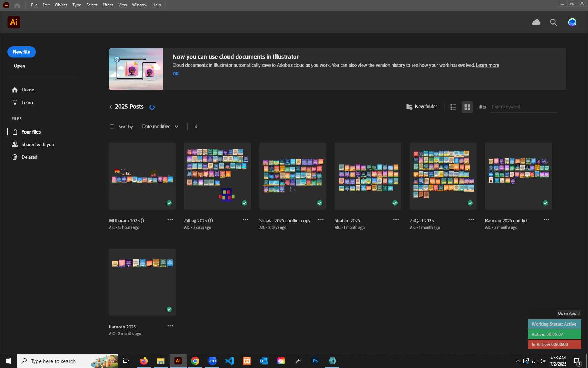Open more options for Zilhajj 2025 (1)
The height and width of the screenshot is (368, 588).
(x=245, y=220)
